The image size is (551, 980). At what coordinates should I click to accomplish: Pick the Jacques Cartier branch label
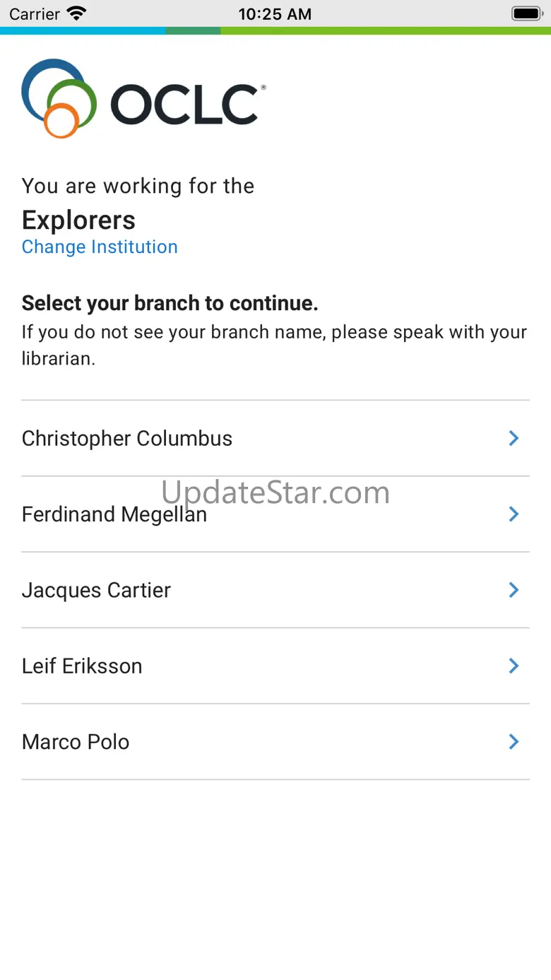[x=96, y=590]
